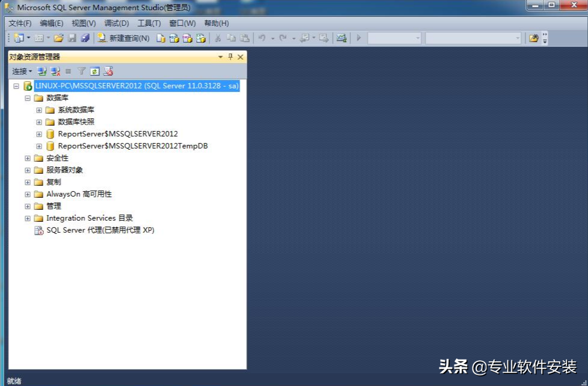Open the 工具(T) menu

click(x=149, y=23)
